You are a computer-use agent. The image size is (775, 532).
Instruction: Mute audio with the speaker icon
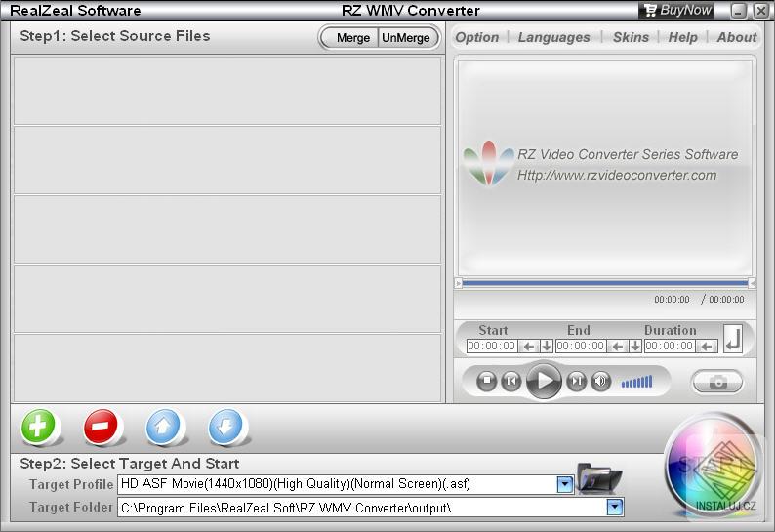click(x=601, y=381)
